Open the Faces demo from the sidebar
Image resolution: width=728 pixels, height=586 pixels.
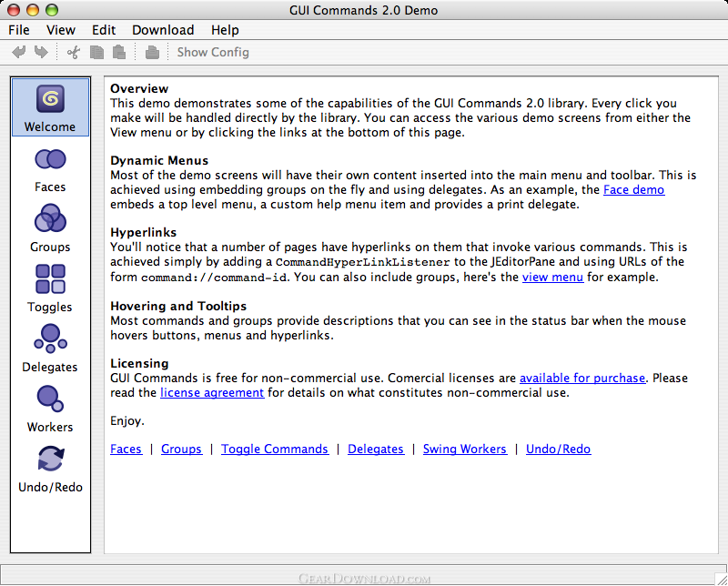tap(50, 170)
